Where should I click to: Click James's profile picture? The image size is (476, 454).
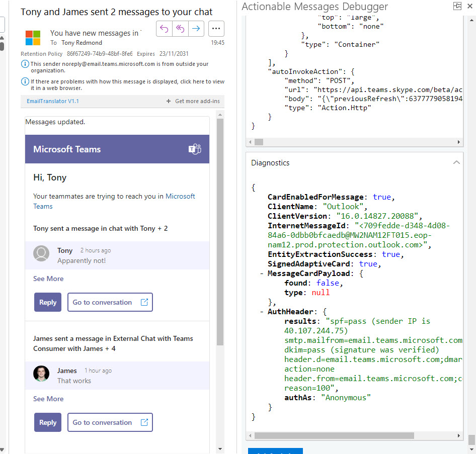pos(41,374)
